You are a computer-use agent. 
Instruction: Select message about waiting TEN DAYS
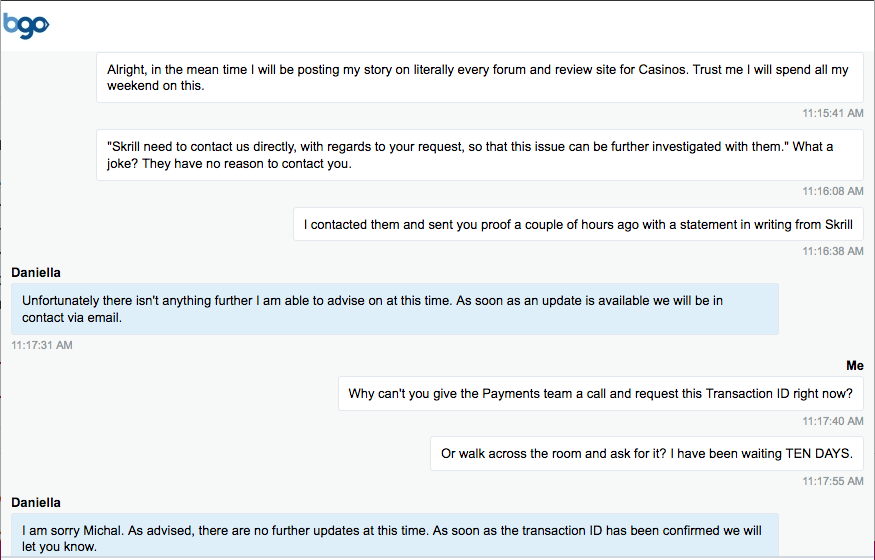[647, 453]
